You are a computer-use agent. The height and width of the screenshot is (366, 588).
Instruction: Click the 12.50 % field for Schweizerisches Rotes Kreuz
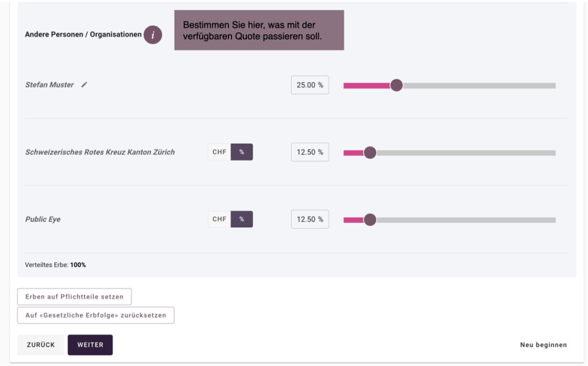coord(310,152)
